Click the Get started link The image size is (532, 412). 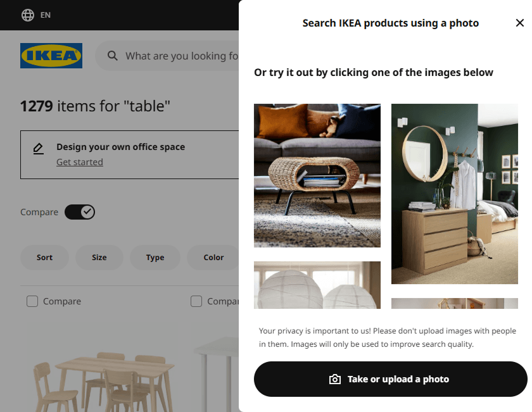(79, 161)
